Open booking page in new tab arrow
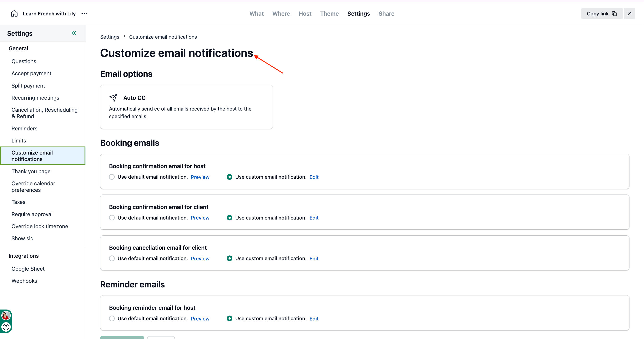This screenshot has height=339, width=644. [629, 13]
